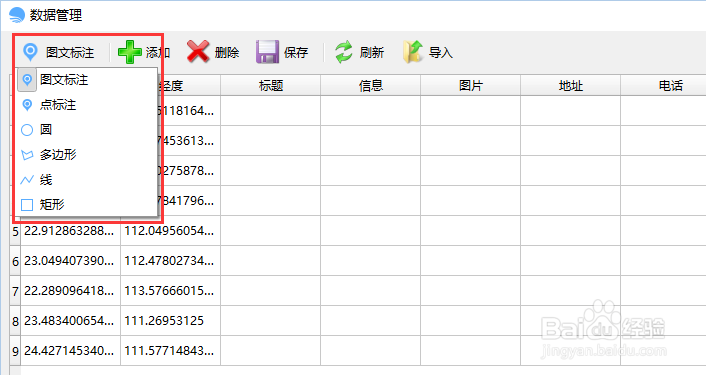Screen dimensions: 706x375
Task: Click cell 23.483400654...
Action: [x=70, y=321]
